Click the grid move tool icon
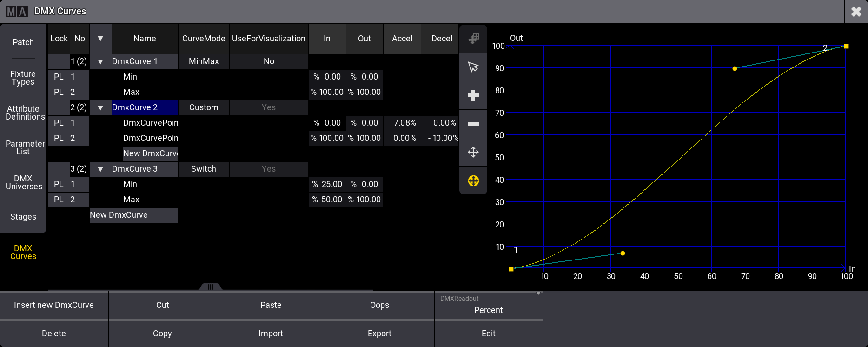This screenshot has width=868, height=347. [473, 39]
